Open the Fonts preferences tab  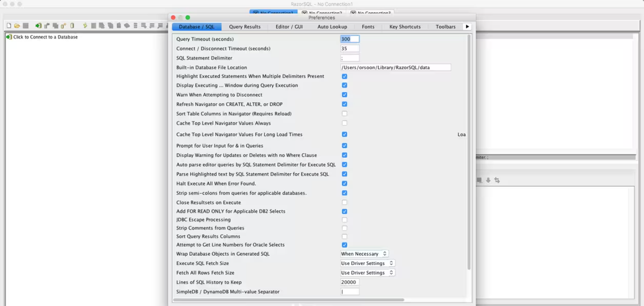(x=368, y=27)
